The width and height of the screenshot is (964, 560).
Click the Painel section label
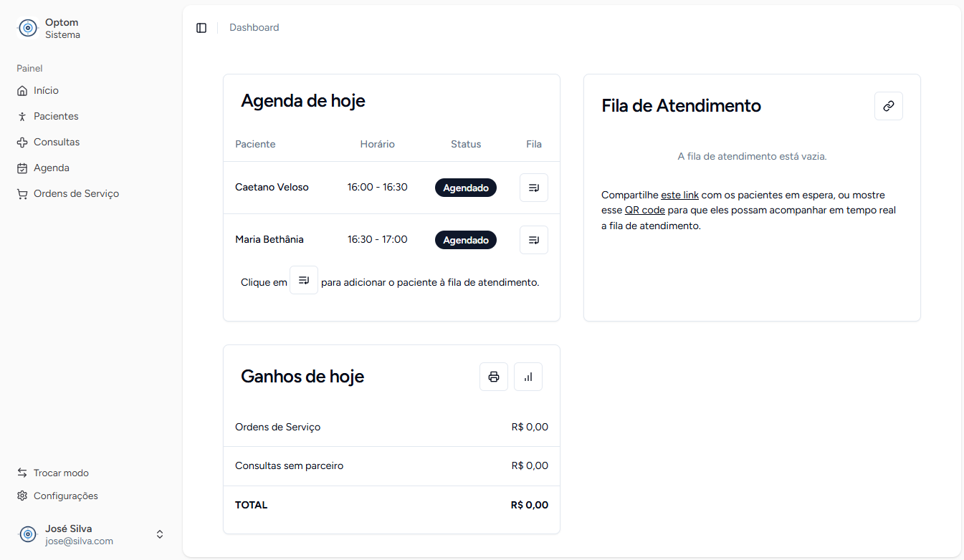(x=30, y=69)
